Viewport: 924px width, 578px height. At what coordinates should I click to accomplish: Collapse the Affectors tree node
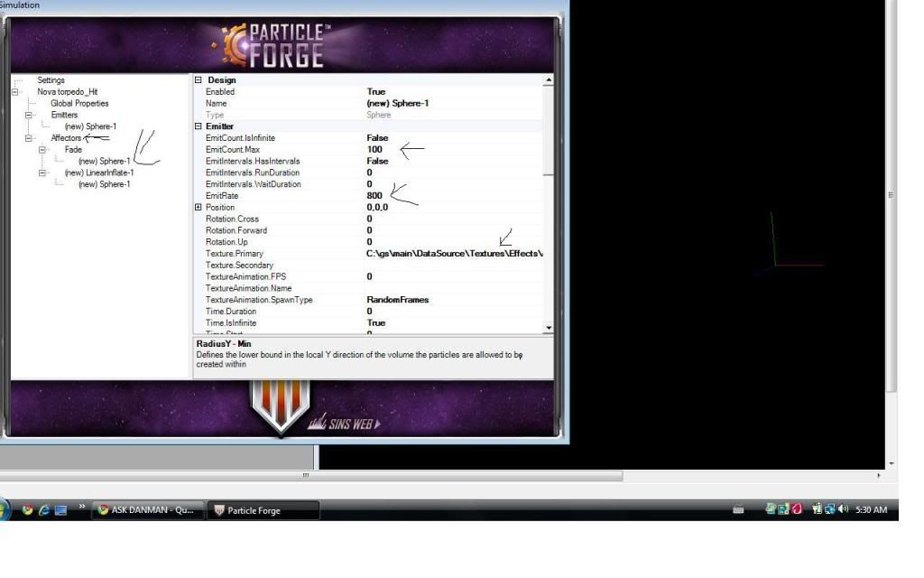coord(28,138)
